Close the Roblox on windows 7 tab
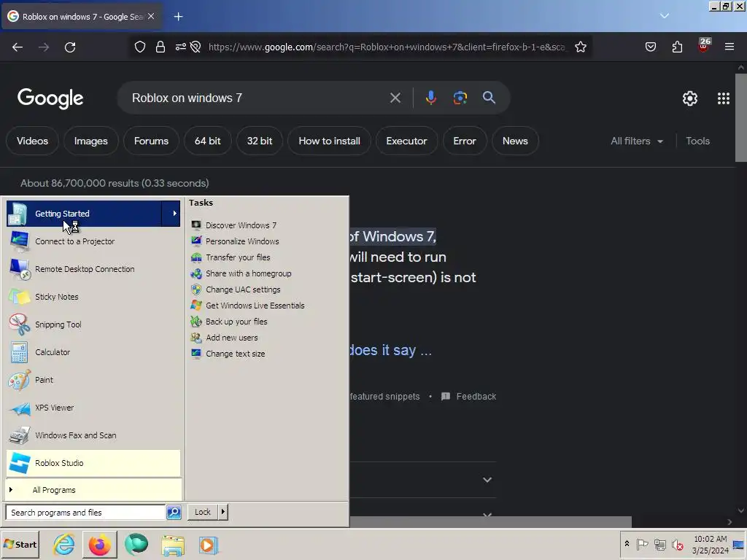The width and height of the screenshot is (747, 560). tap(151, 16)
